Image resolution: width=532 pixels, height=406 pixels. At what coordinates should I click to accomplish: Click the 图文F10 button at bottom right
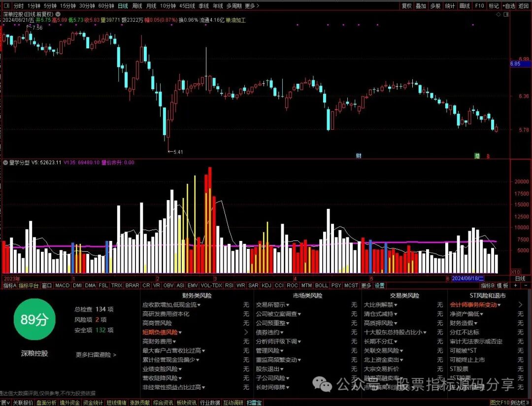click(x=500, y=403)
